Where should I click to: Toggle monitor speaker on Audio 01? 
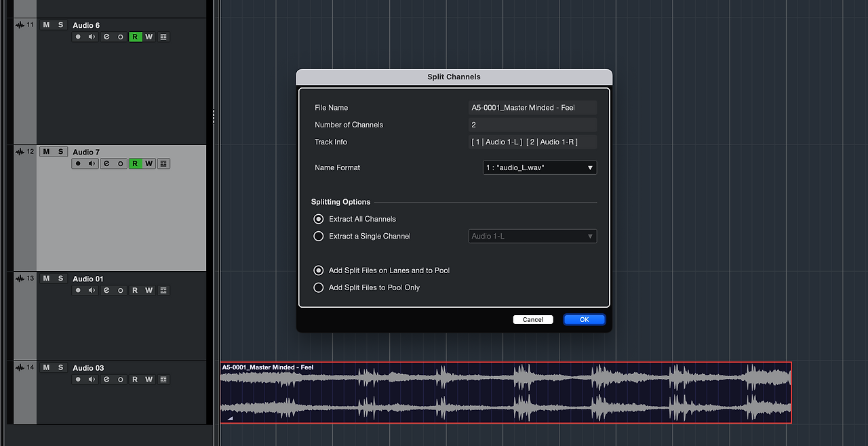pyautogui.click(x=92, y=290)
